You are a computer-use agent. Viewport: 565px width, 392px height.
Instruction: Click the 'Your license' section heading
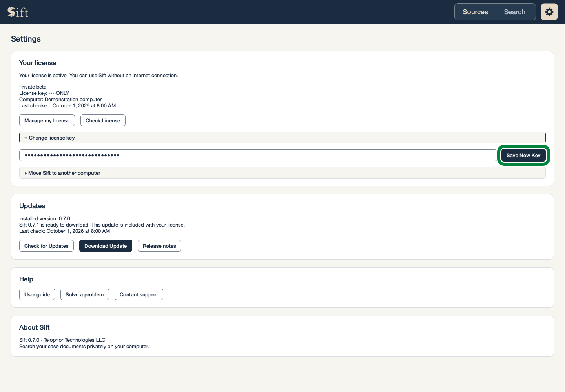coord(38,63)
